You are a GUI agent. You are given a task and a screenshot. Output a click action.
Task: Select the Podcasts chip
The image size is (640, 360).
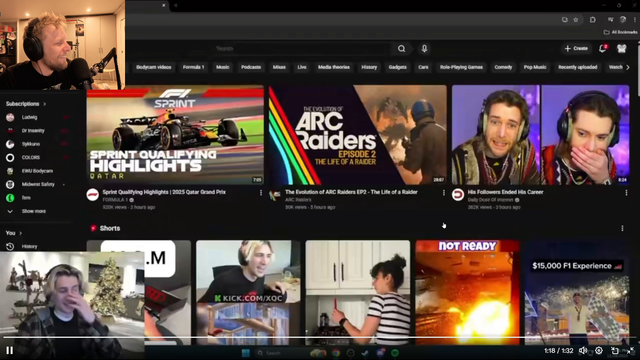(x=251, y=67)
